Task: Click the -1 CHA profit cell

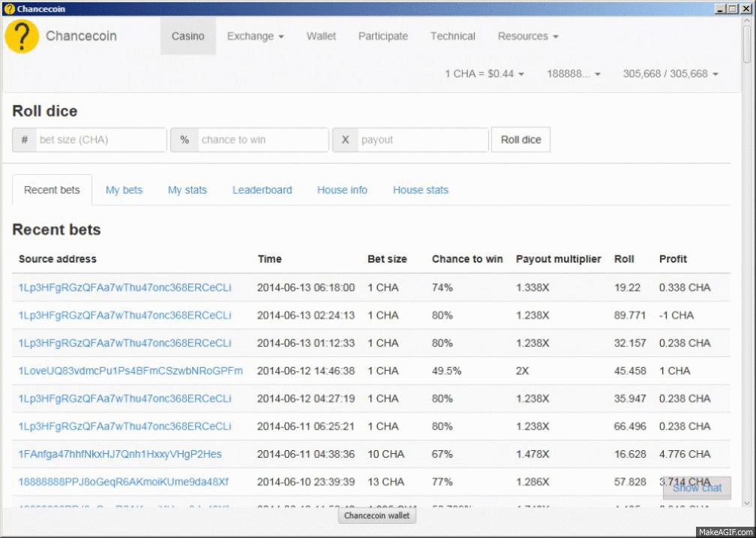Action: (676, 316)
